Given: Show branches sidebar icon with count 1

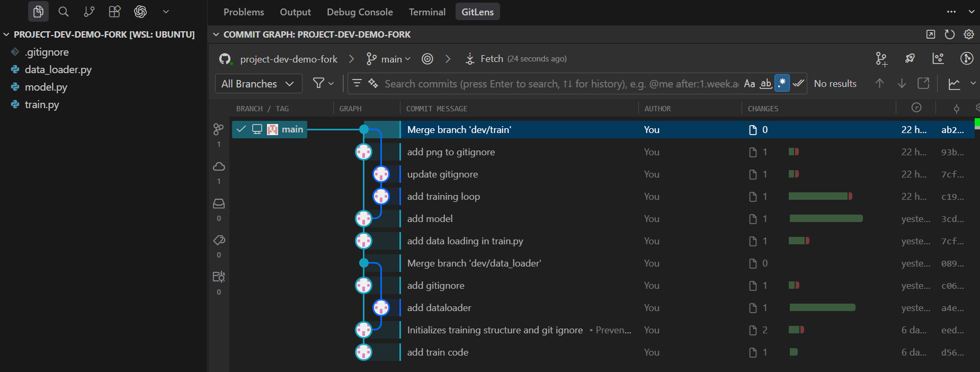Looking at the screenshot, I should pos(219,129).
